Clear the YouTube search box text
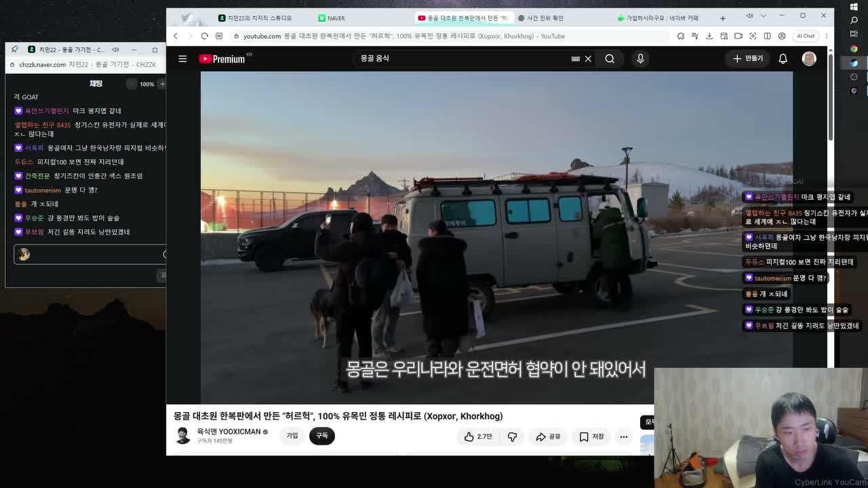 (588, 59)
